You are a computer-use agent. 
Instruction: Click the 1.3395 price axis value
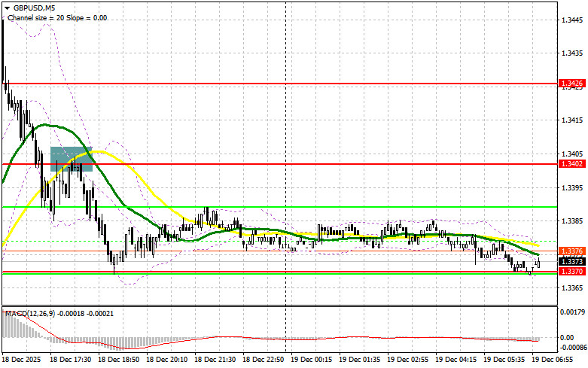click(x=569, y=187)
